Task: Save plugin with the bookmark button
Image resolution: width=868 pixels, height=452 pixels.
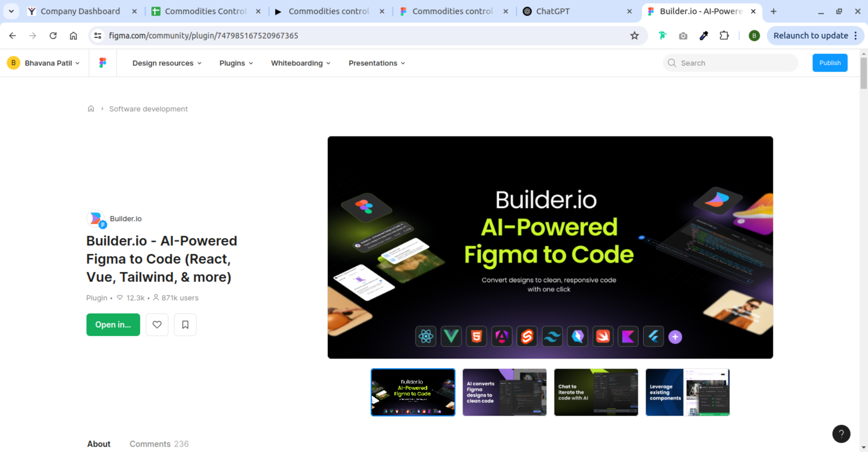Action: (185, 324)
